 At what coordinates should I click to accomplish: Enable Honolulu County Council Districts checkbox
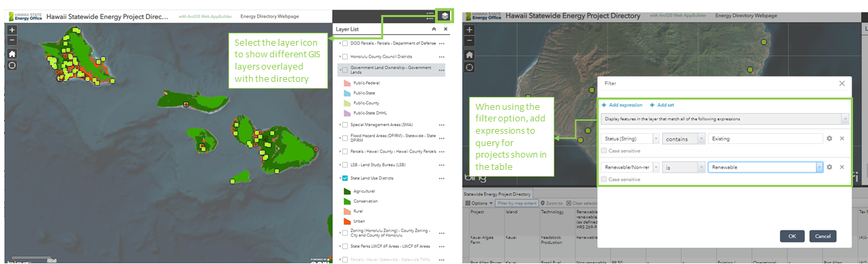(345, 57)
